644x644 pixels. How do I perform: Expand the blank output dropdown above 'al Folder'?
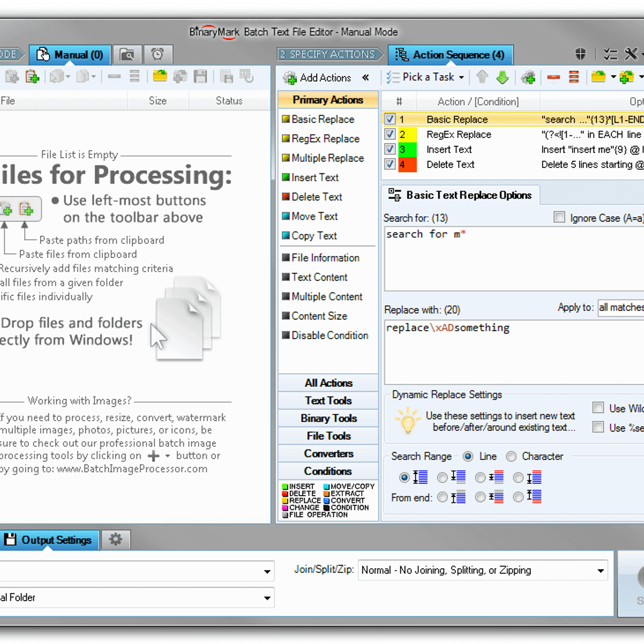[x=137, y=571]
